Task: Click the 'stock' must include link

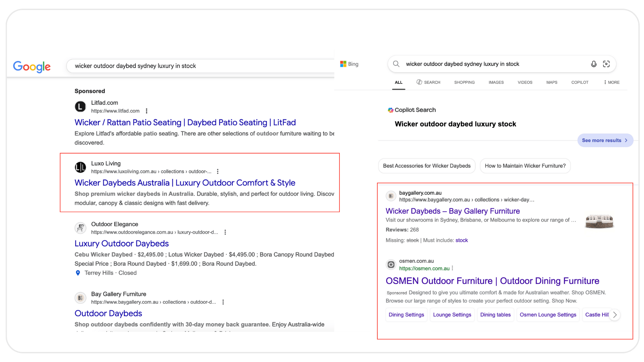Action: (462, 240)
